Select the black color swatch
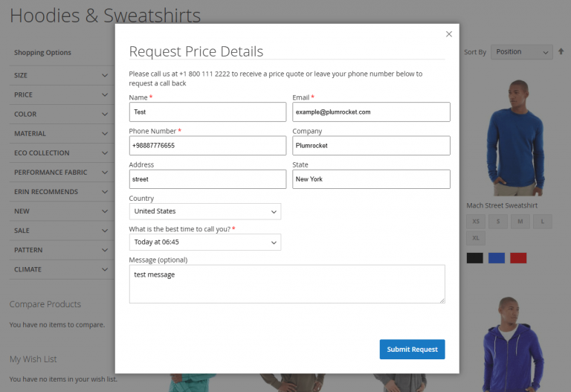Screen dimensions: 571x392 (x=474, y=258)
